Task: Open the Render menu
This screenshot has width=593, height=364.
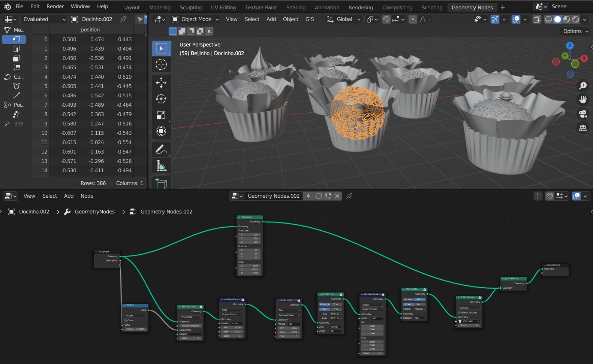Action: point(55,6)
